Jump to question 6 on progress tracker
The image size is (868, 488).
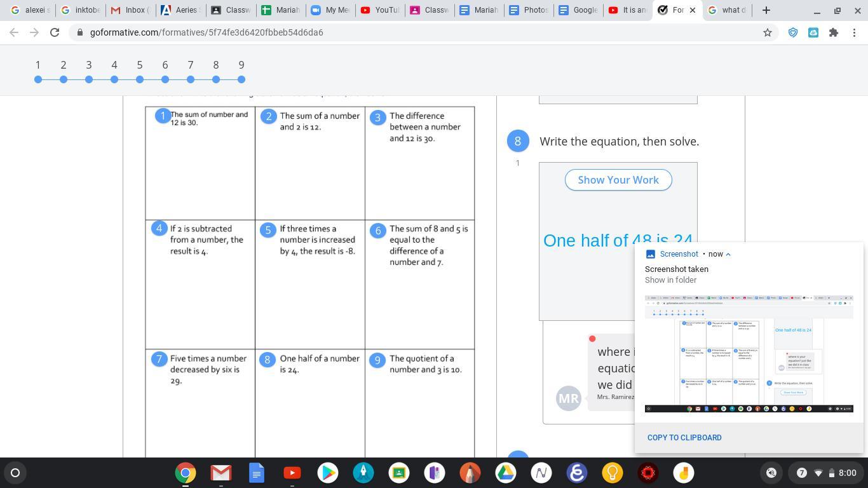point(165,79)
